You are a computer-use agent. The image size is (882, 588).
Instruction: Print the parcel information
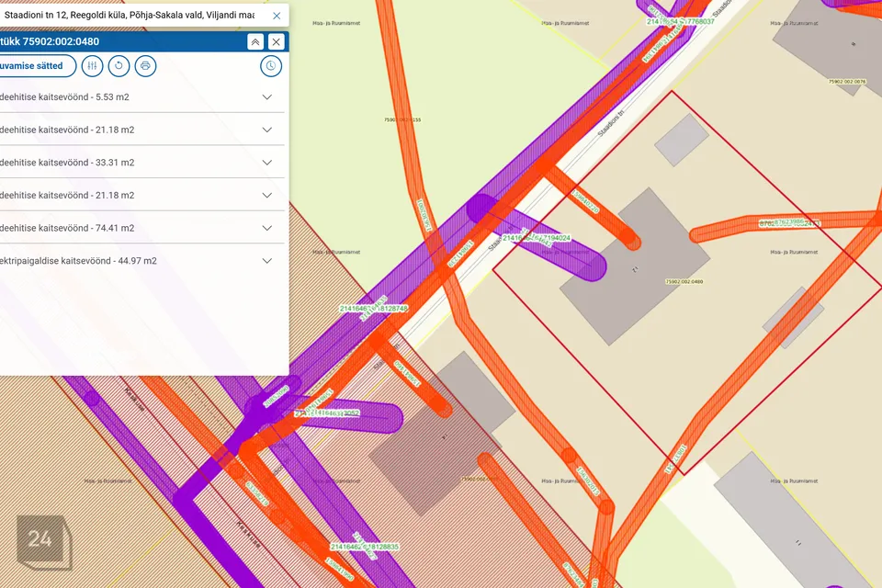145,66
